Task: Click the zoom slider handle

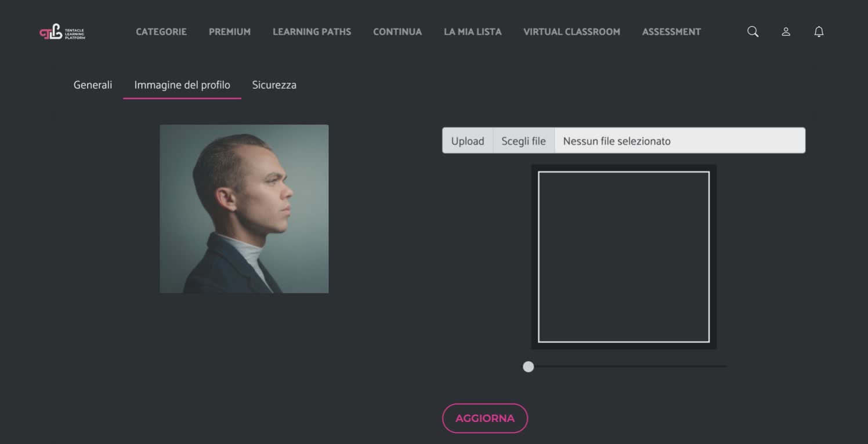Action: coord(528,366)
